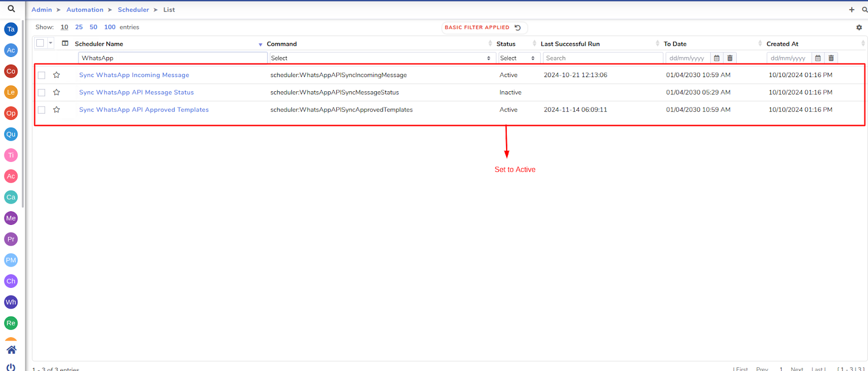
Task: Open the 'Re' sidebar module
Action: coord(11,323)
